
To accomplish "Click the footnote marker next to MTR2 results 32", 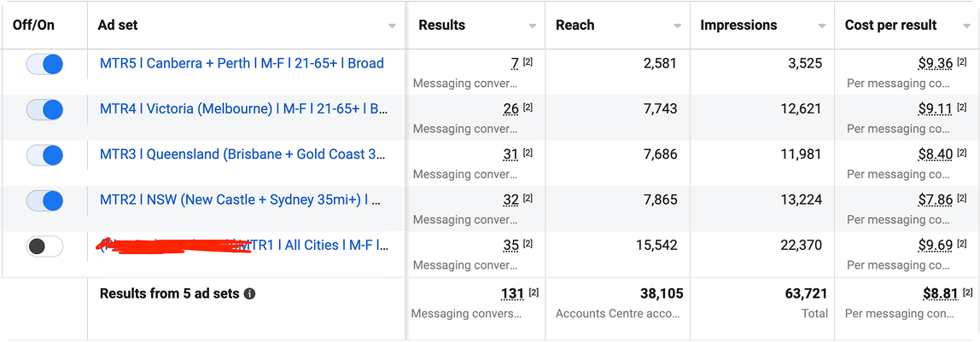I will [528, 198].
